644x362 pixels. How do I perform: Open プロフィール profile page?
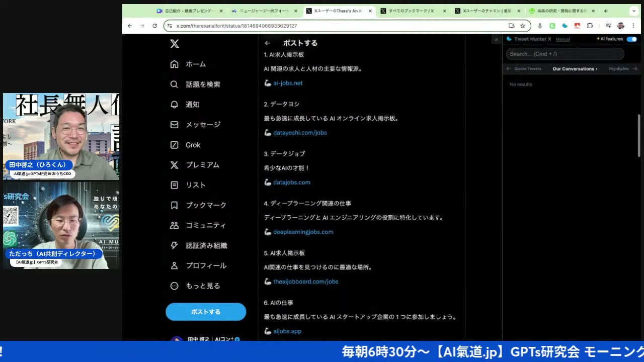click(x=198, y=265)
